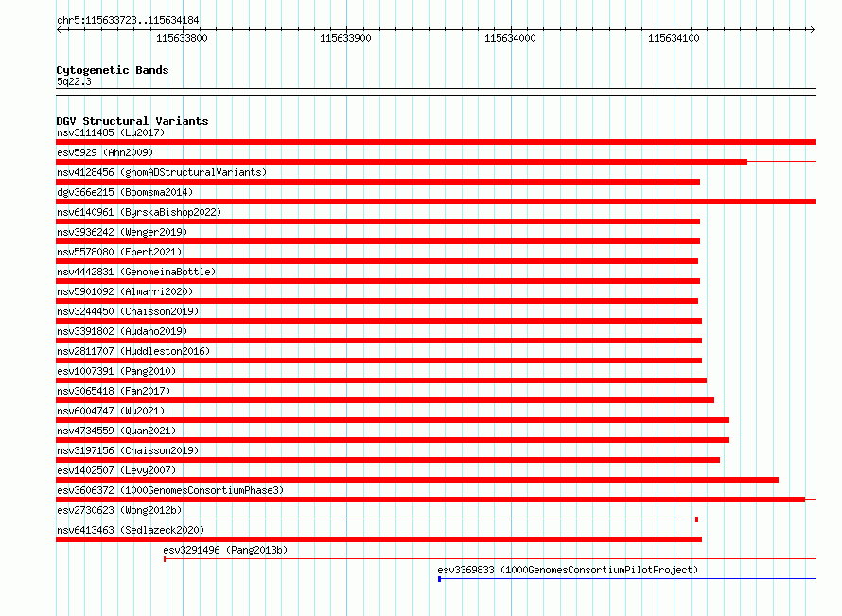842x616 pixels.
Task: Select esv1402507 (Levy2007) label
Action: (x=116, y=470)
